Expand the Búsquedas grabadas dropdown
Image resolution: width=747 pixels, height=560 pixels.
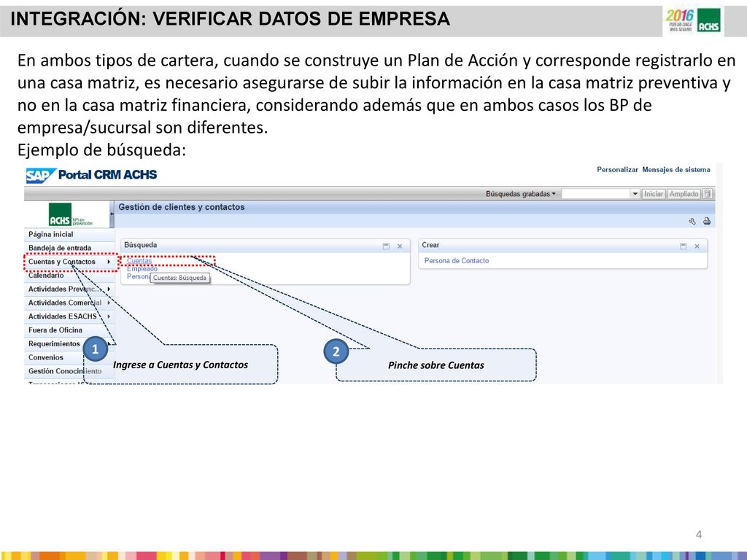tap(521, 194)
